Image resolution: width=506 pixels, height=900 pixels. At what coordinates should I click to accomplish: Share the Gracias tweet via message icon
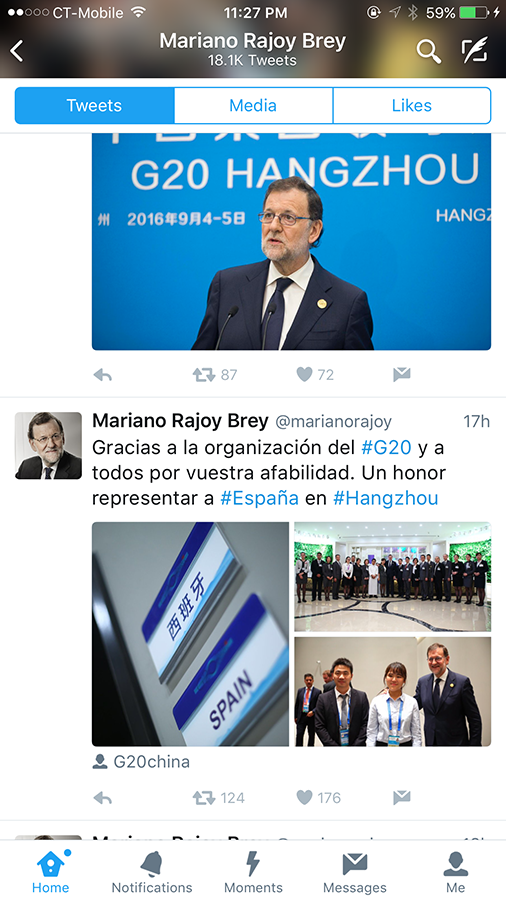tap(402, 797)
